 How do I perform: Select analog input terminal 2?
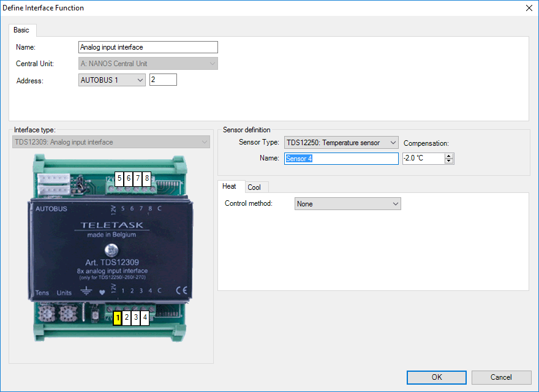click(x=127, y=318)
